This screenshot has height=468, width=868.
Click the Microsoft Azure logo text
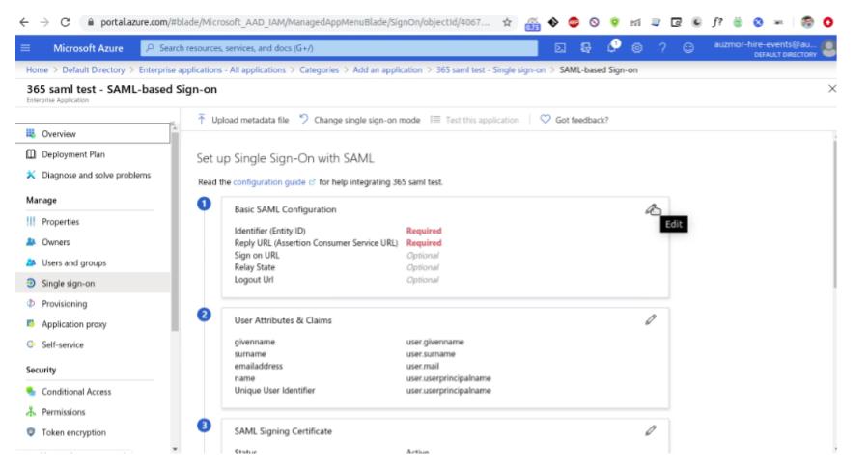pyautogui.click(x=88, y=48)
